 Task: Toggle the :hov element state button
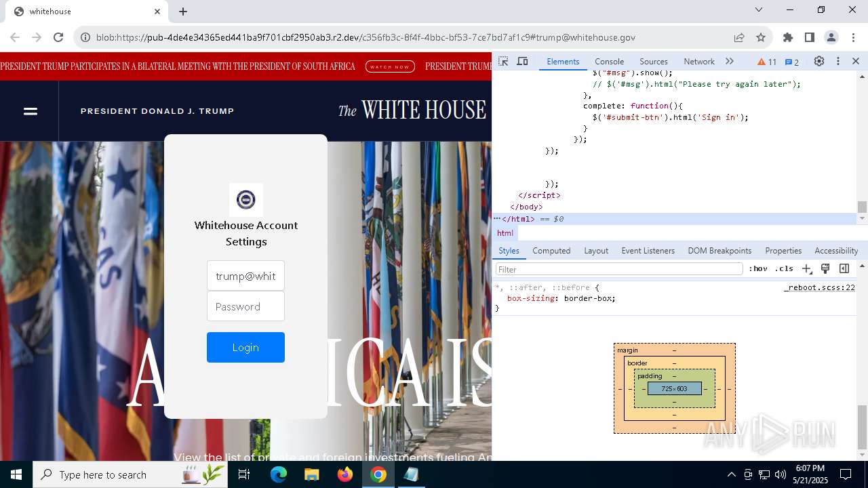758,268
